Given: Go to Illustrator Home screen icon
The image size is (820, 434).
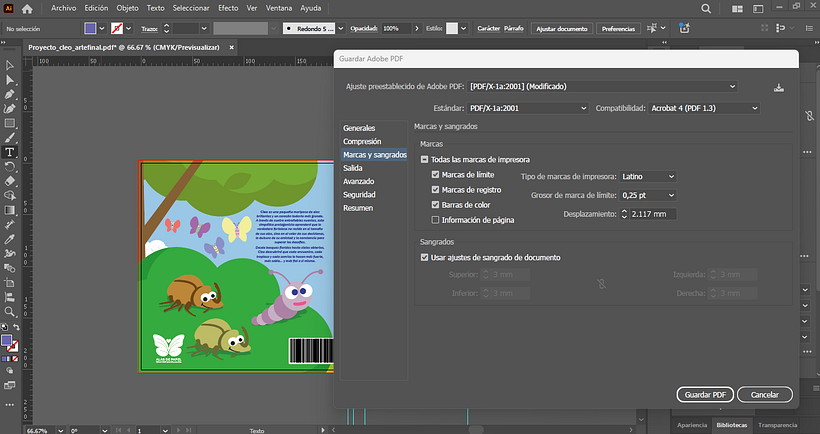Looking at the screenshot, I should pos(27,8).
